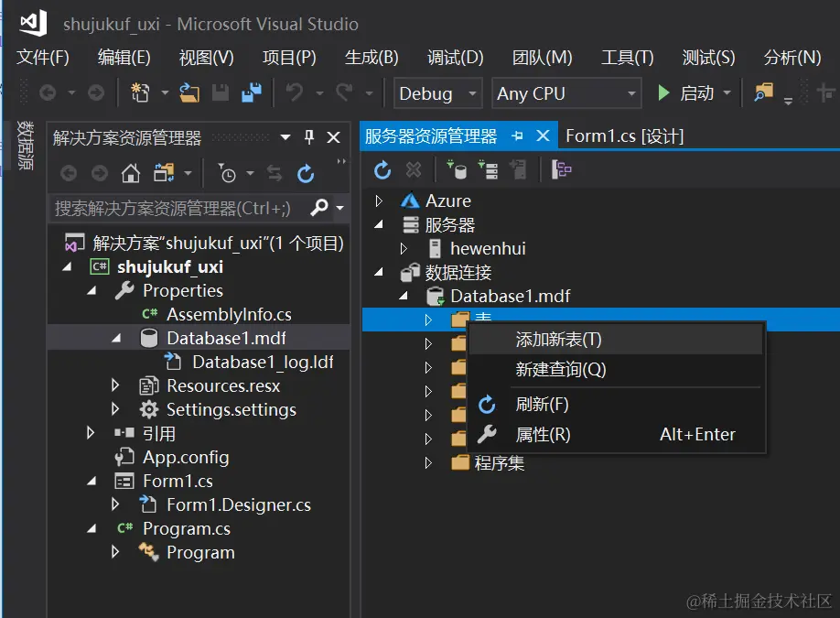Viewport: 840px width, 618px height.
Task: Click the Navigate Backward toolbar arrow
Action: tap(48, 93)
